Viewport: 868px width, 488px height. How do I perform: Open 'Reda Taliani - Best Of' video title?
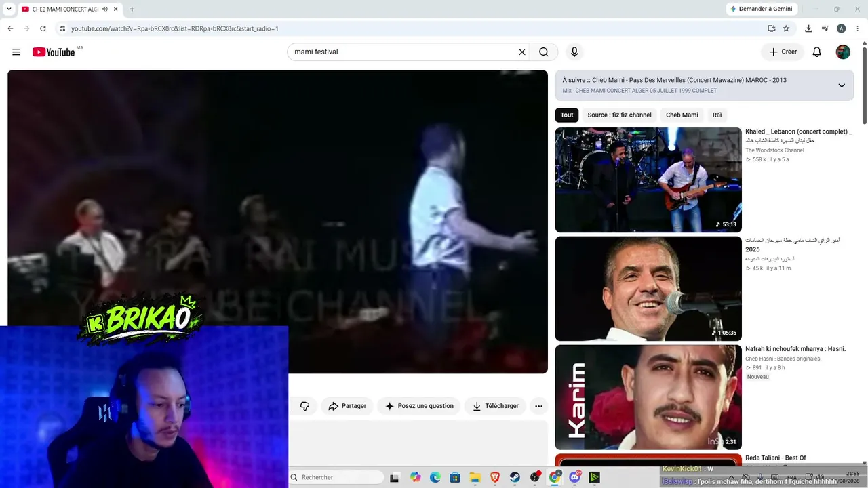coord(776,458)
